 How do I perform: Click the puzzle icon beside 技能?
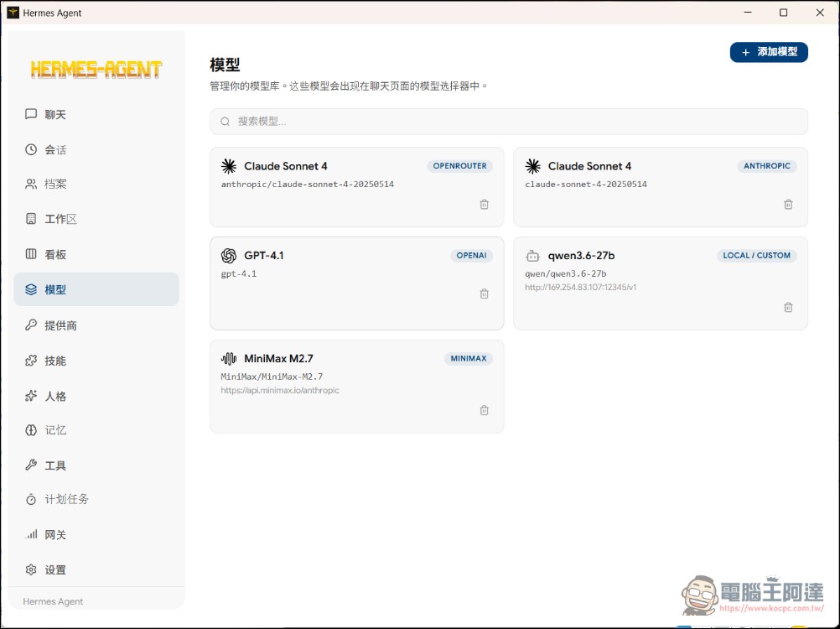click(31, 361)
